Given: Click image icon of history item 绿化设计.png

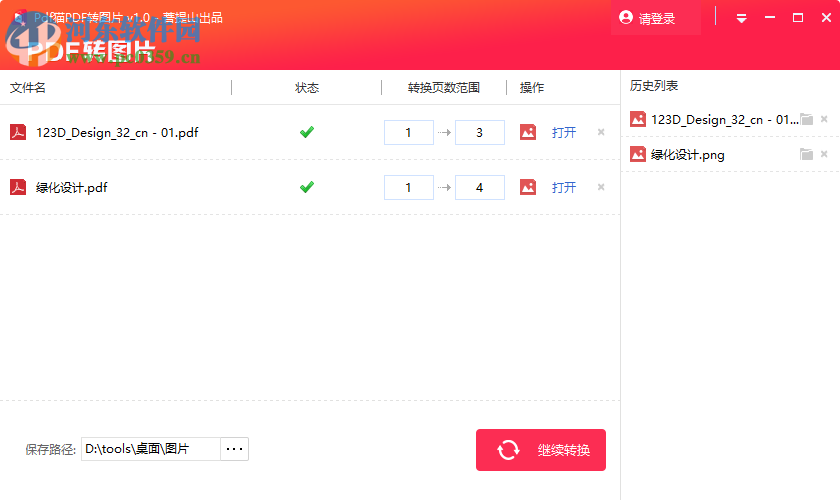Looking at the screenshot, I should pos(638,154).
